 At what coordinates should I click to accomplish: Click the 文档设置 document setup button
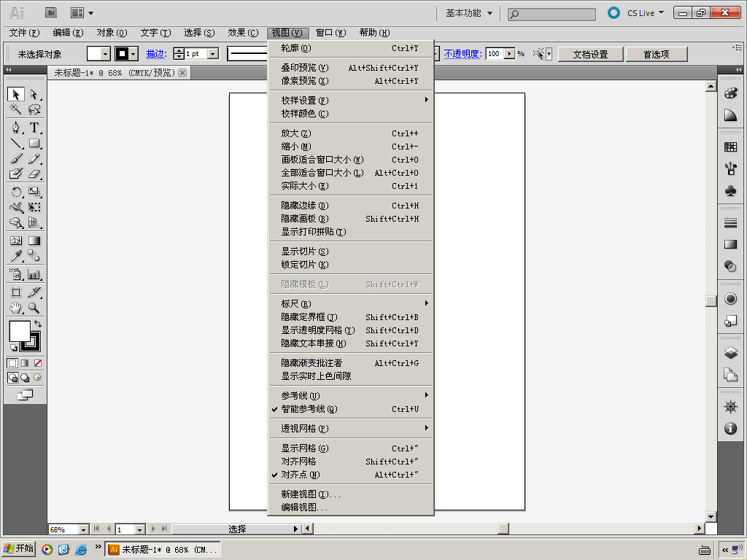pyautogui.click(x=591, y=54)
